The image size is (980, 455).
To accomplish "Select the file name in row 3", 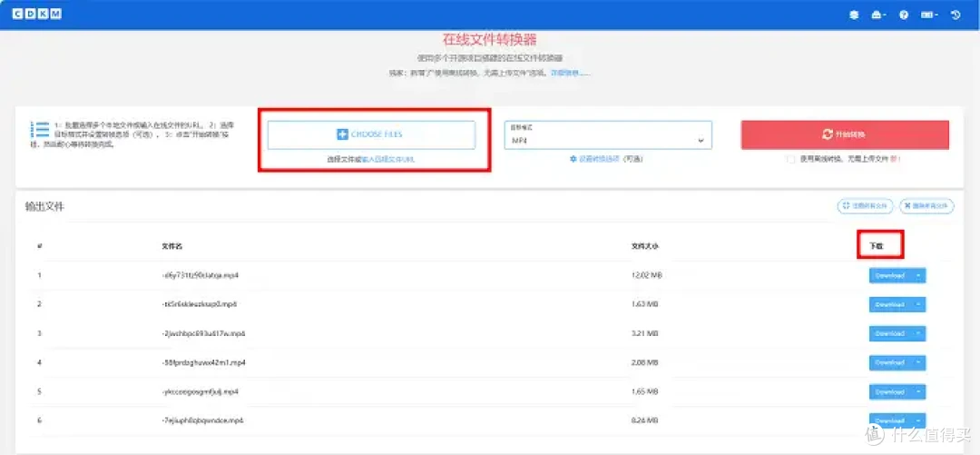I will coord(203,333).
